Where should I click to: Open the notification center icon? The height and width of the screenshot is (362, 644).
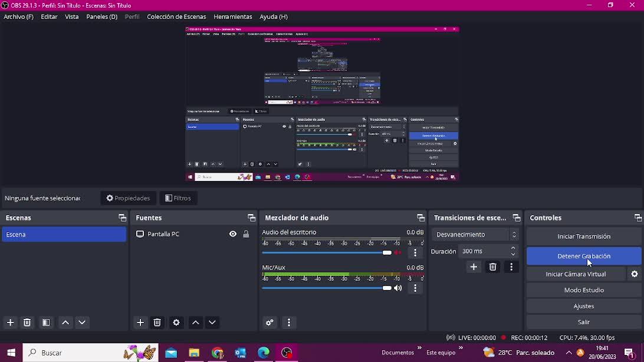coord(630,353)
